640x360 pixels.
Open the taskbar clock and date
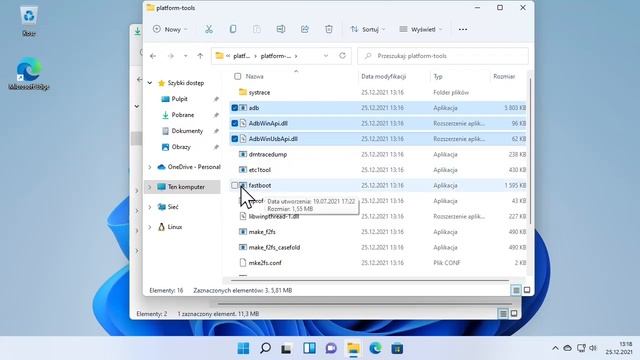tap(619, 348)
